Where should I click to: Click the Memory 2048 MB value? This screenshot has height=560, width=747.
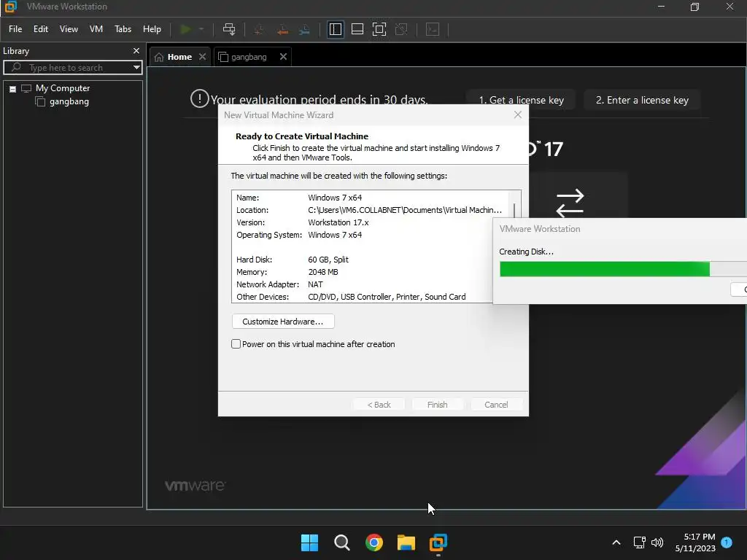coord(323,272)
